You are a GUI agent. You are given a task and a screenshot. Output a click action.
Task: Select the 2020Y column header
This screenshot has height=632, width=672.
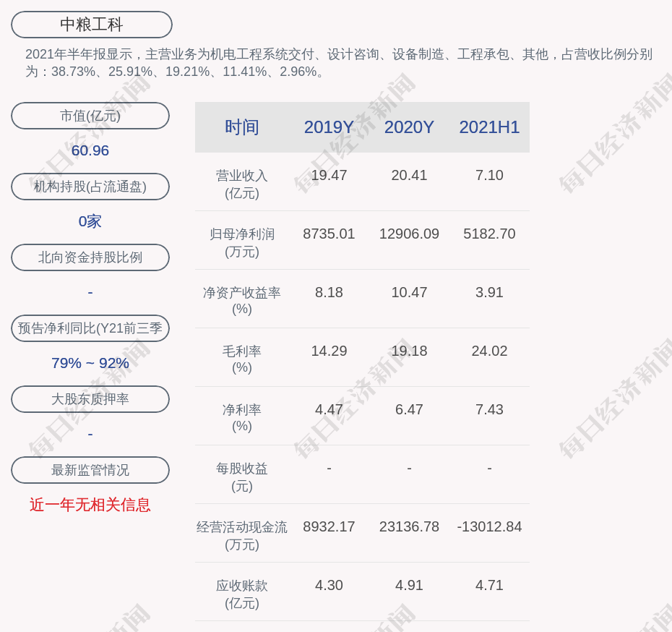(409, 127)
